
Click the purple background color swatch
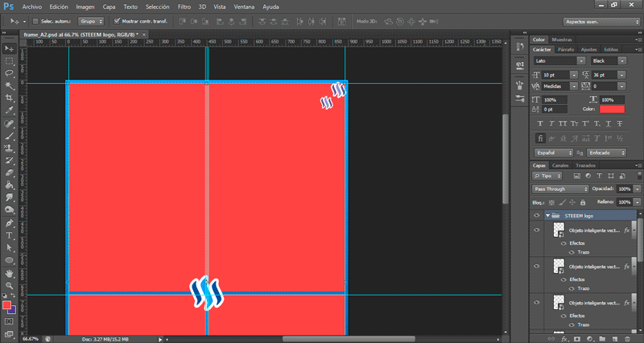[12, 310]
